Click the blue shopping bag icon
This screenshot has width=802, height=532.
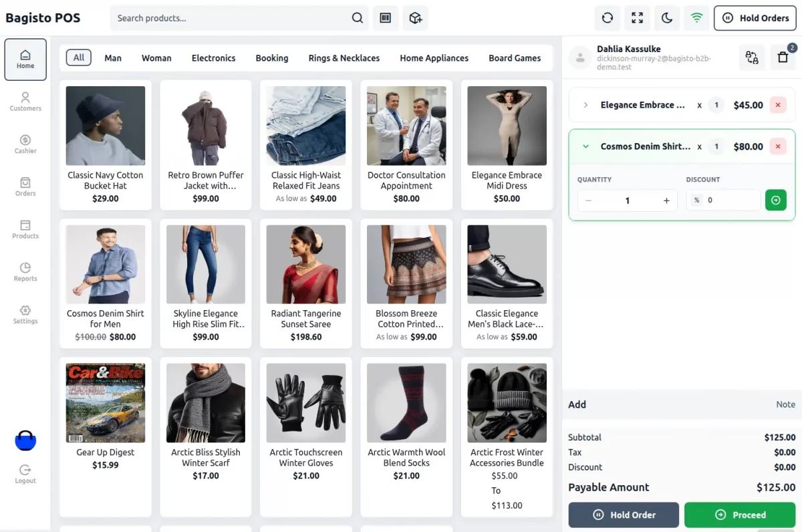(25, 440)
